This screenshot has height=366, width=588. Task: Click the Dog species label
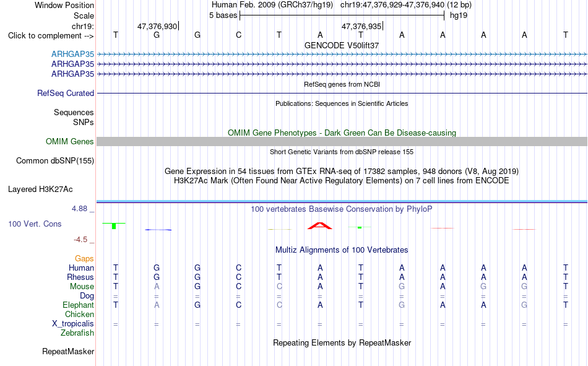(x=87, y=296)
